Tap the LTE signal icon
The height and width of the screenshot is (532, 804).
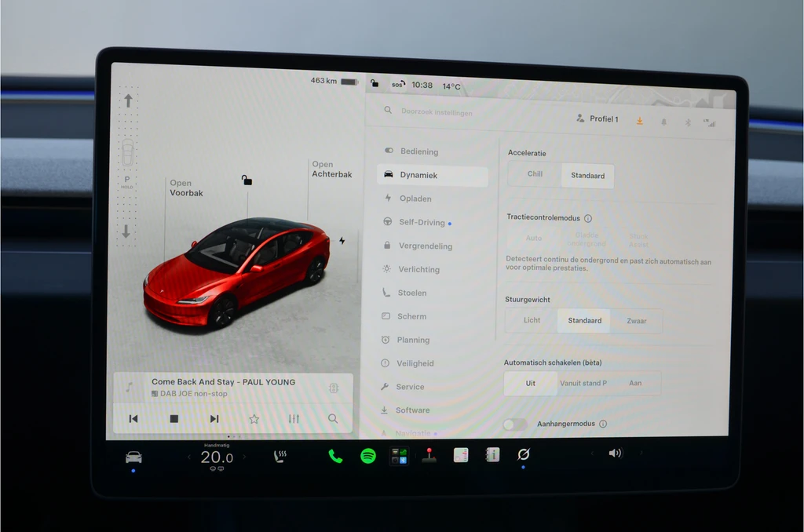pyautogui.click(x=710, y=123)
